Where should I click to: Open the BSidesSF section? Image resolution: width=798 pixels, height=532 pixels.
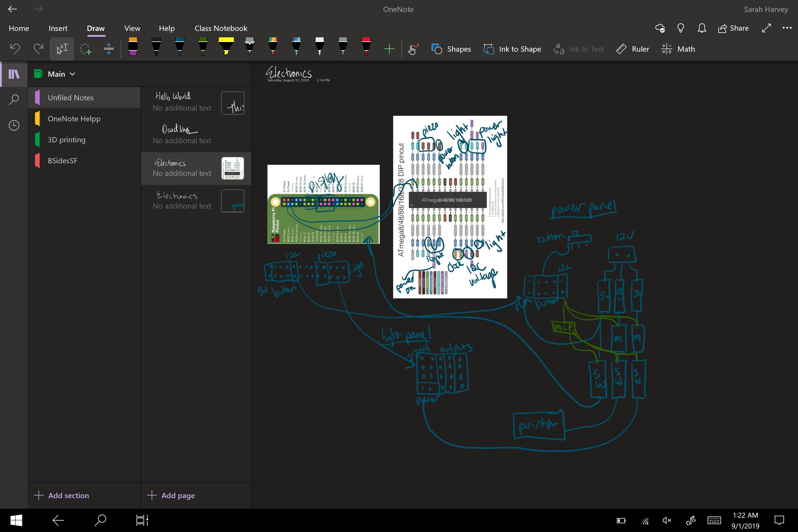[84, 161]
